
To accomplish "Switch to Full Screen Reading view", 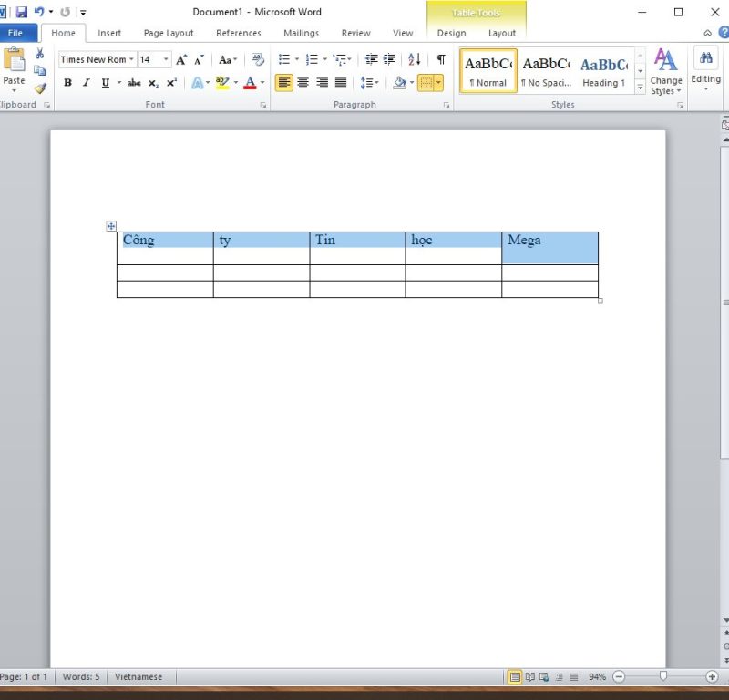I will [x=530, y=676].
